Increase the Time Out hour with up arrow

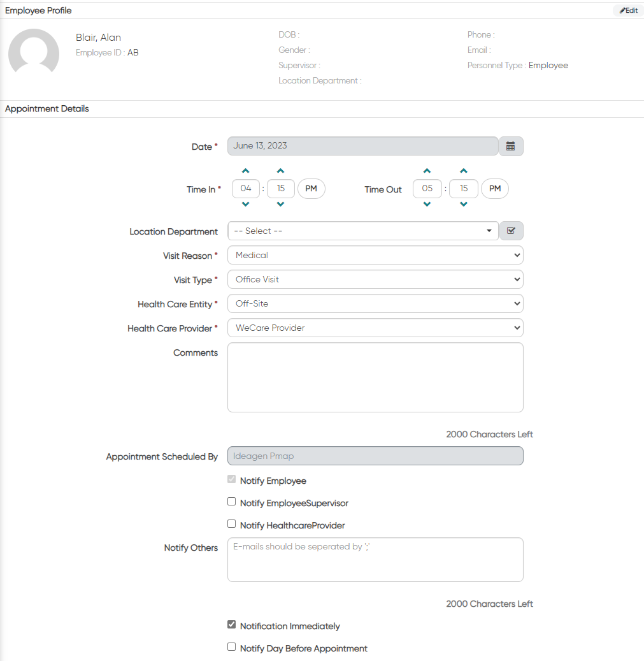click(427, 171)
